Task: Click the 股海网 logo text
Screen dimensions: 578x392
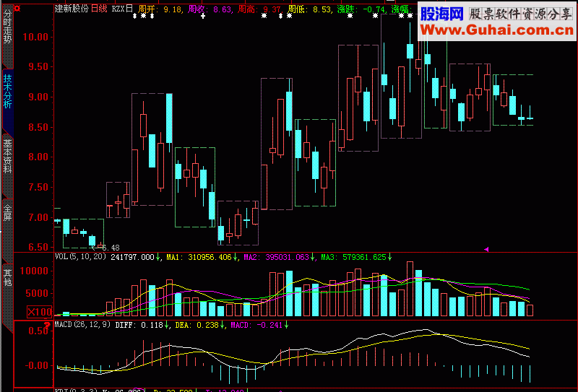Action: [x=442, y=14]
